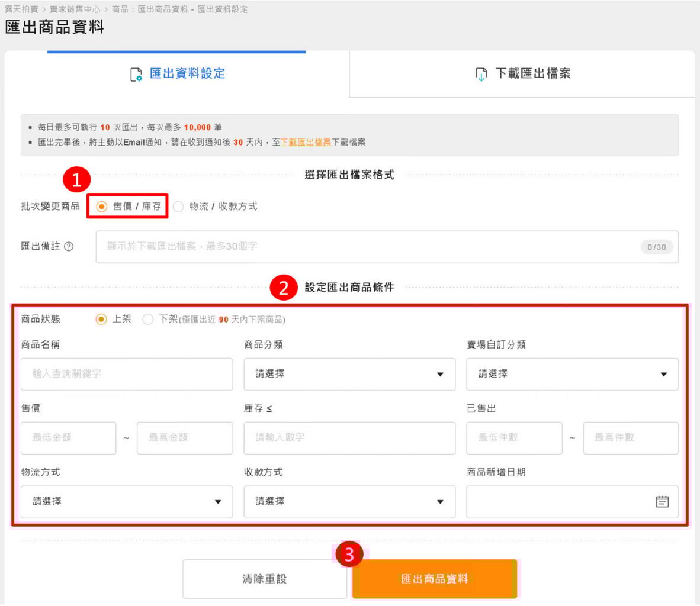Image resolution: width=700 pixels, height=606 pixels.
Task: Choose 上架 product status
Action: [x=102, y=320]
